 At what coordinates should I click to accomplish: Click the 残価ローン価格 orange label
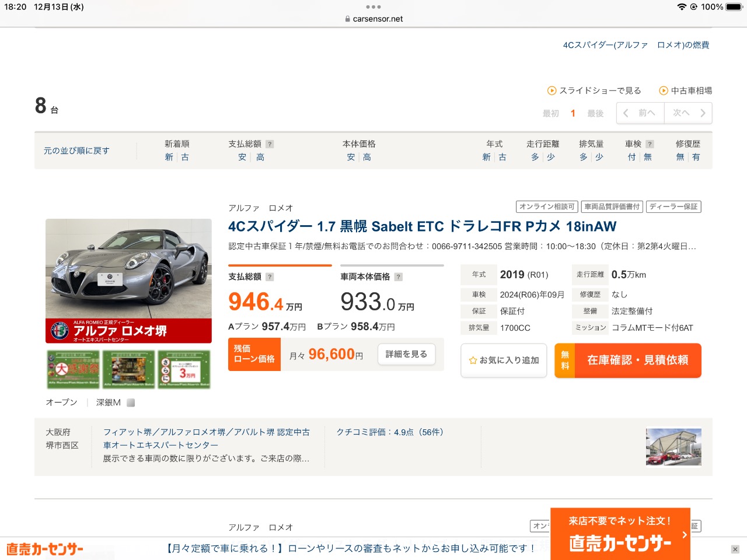(x=254, y=354)
